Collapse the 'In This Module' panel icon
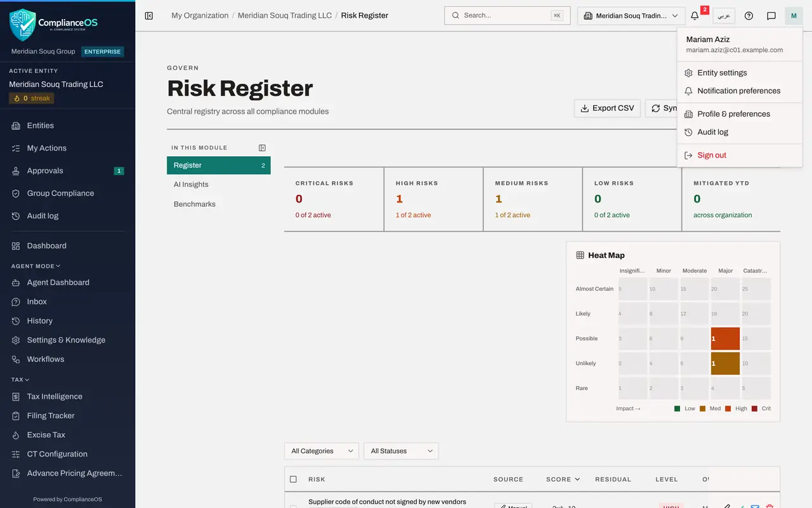Image resolution: width=812 pixels, height=508 pixels. (x=262, y=148)
